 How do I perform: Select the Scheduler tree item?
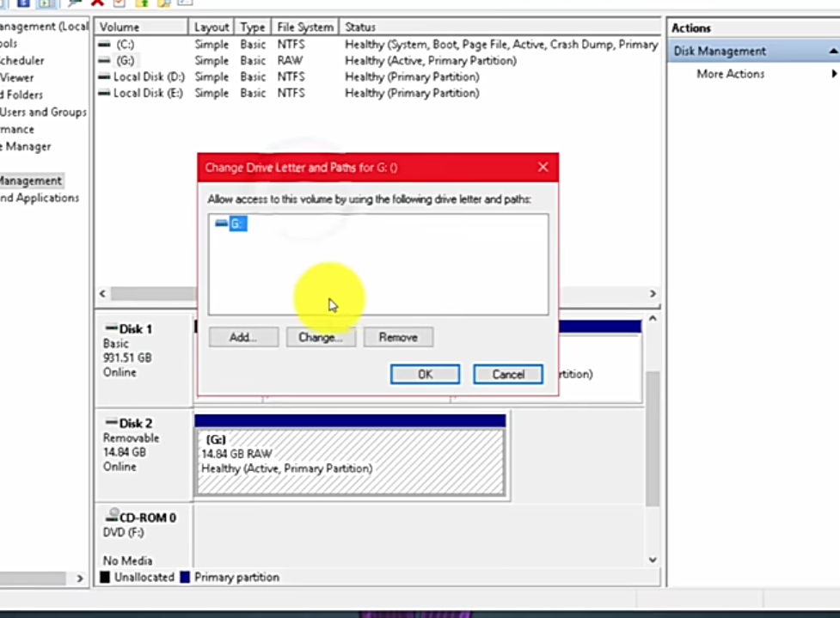[22, 61]
